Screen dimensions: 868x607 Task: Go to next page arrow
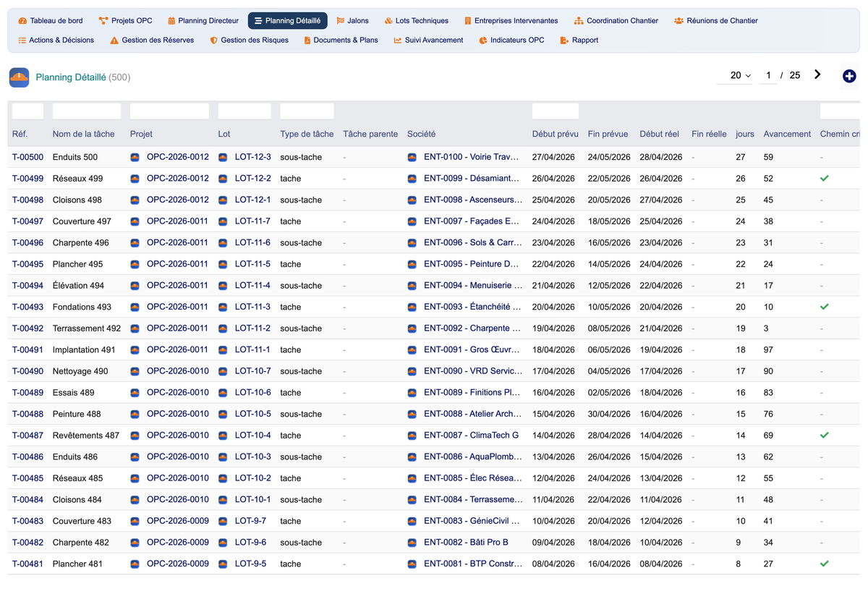pos(817,75)
